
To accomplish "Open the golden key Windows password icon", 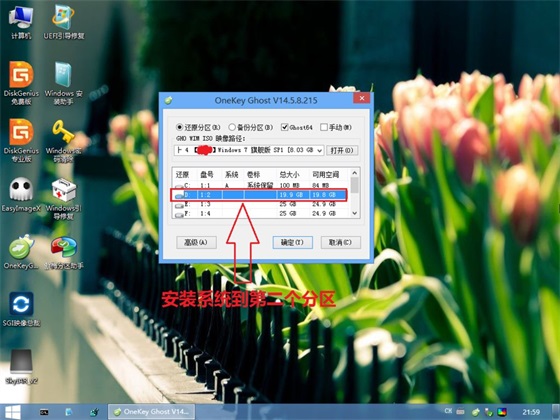I will [64, 140].
